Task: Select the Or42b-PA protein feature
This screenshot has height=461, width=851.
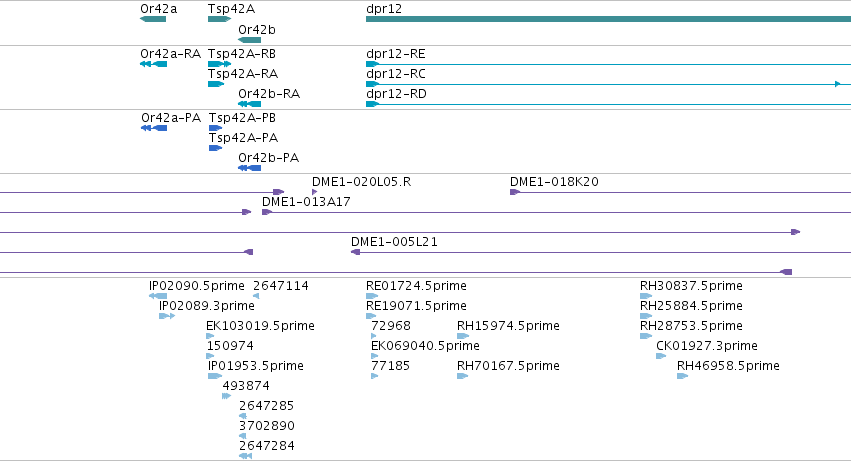Action: [x=250, y=168]
